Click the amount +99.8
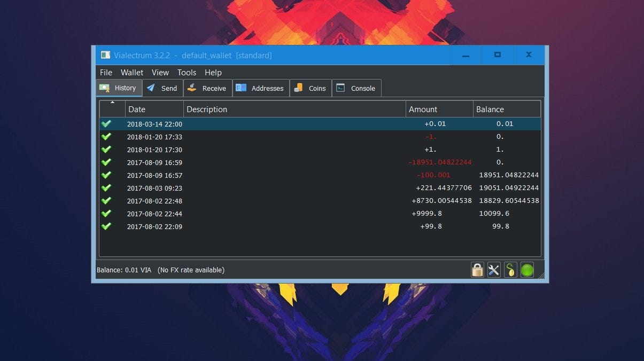 click(431, 226)
